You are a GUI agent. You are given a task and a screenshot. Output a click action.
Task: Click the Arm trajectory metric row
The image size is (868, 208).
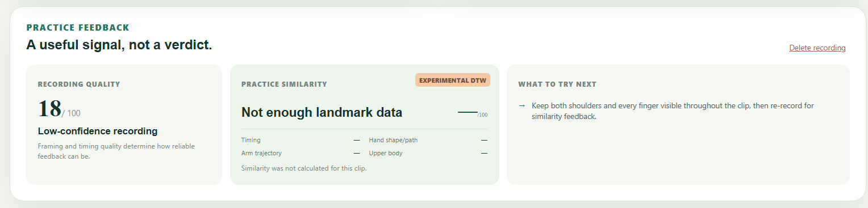pos(301,153)
